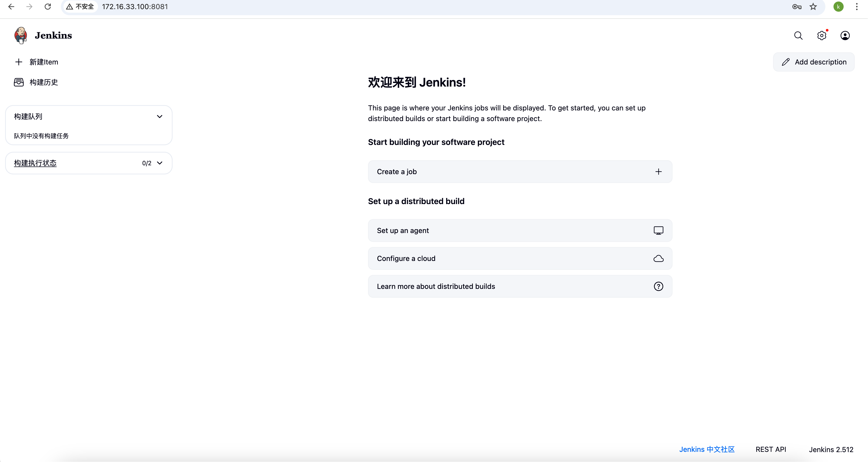Image resolution: width=868 pixels, height=462 pixels.
Task: Click Configure a cloud label
Action: tap(406, 258)
